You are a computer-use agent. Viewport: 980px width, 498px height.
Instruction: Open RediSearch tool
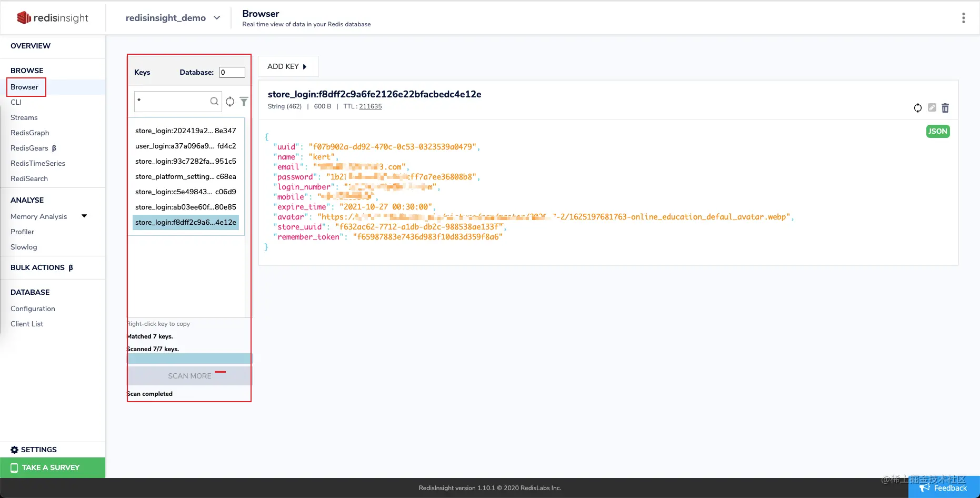click(29, 178)
